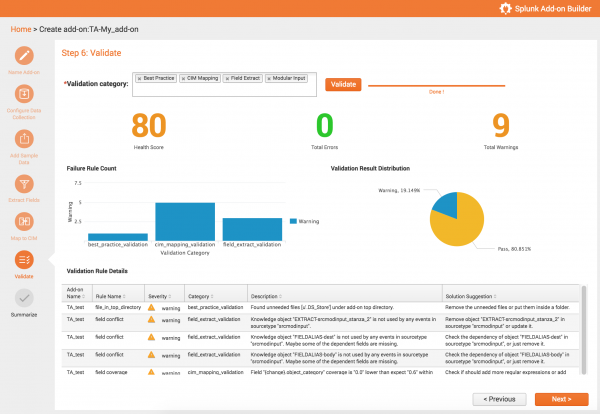Click the Splunk Add-on Builder gear logo
600x414 pixels.
(505, 8)
